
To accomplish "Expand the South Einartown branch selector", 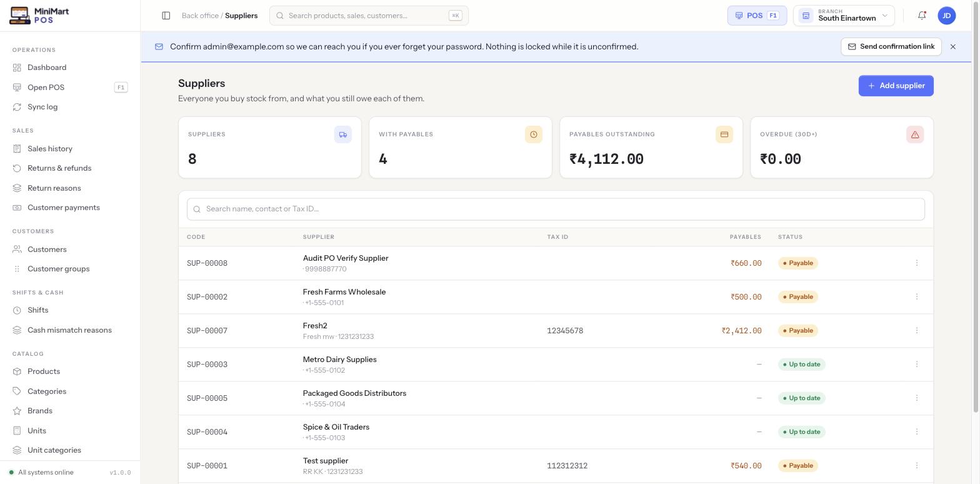I will click(844, 16).
